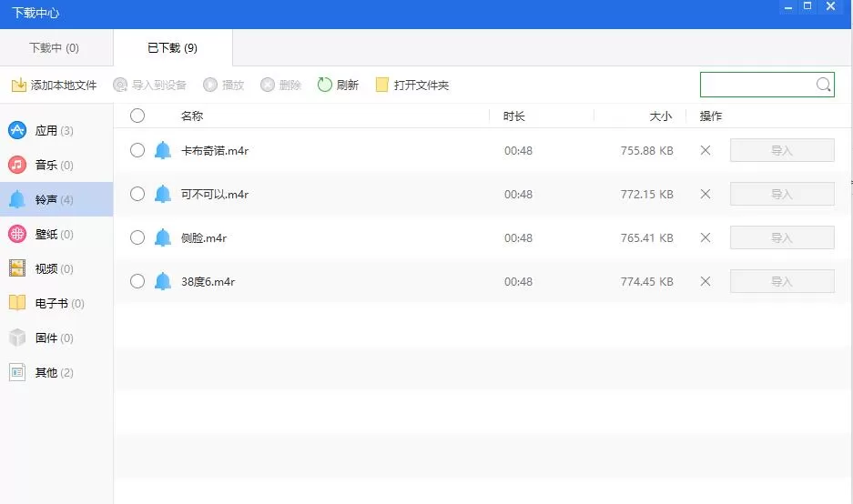Select the 音乐 category icon
Viewport: 853px width, 504px height.
coord(17,165)
